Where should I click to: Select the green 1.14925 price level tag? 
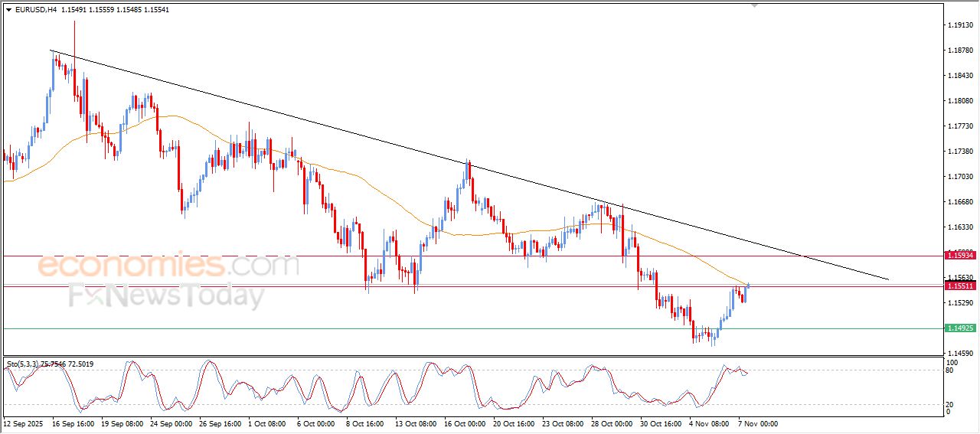(960, 328)
